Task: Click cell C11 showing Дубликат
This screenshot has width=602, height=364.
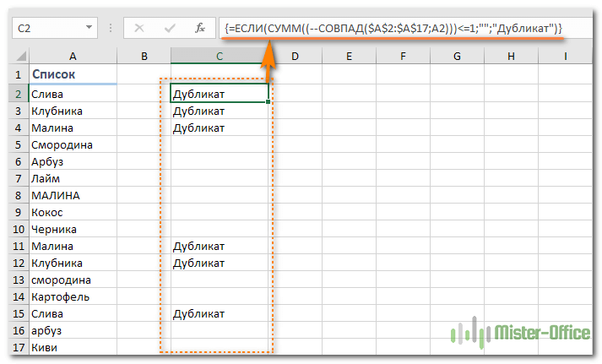Action: [x=220, y=246]
